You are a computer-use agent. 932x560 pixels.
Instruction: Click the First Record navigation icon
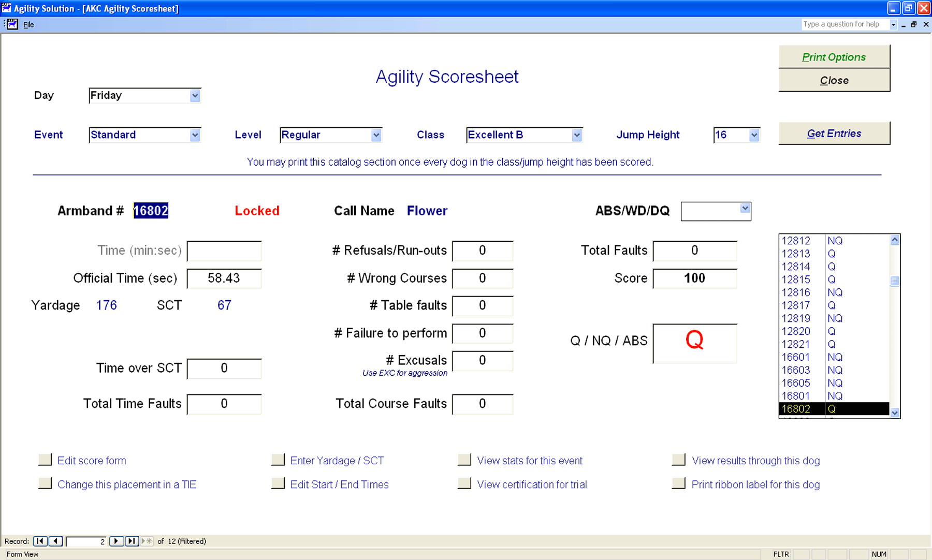tap(39, 541)
